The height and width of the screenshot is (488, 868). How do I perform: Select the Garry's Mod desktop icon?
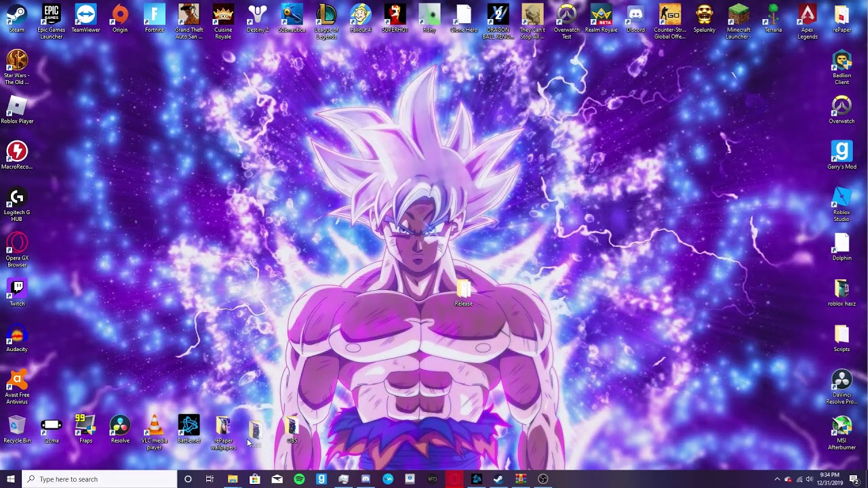tap(842, 155)
